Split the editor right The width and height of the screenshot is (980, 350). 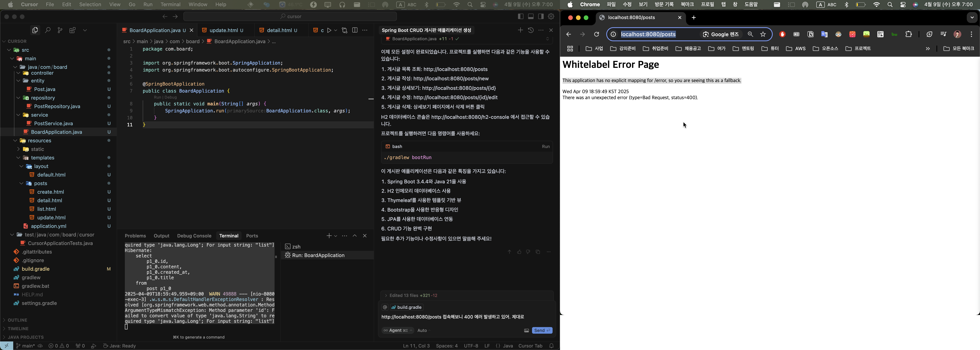pos(355,30)
